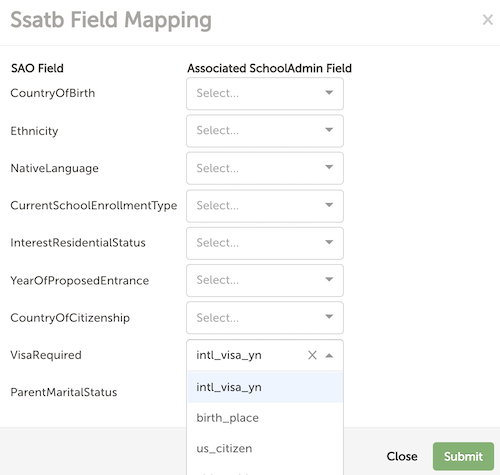Click the Associated SchoolAdmin Field header
500x475 pixels.
(x=269, y=68)
